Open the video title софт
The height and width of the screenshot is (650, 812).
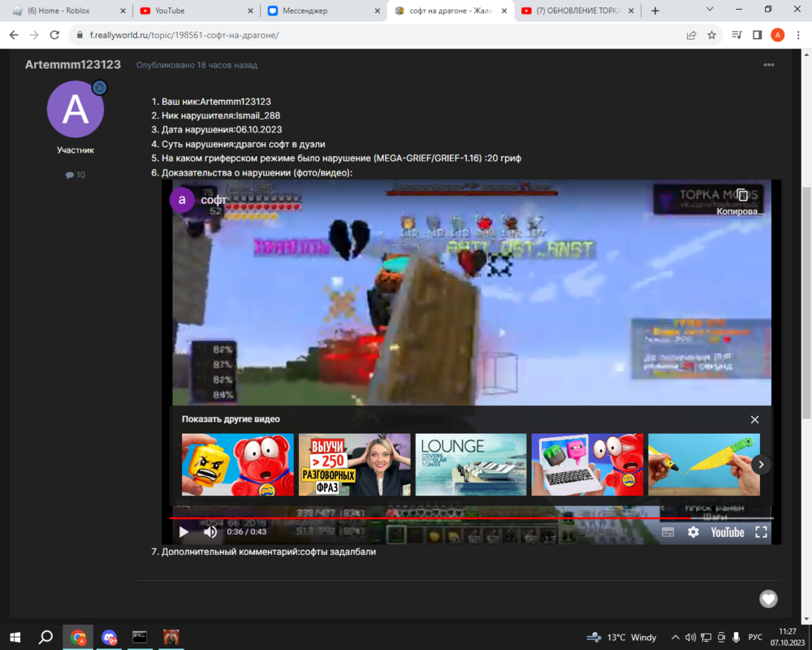coord(214,200)
